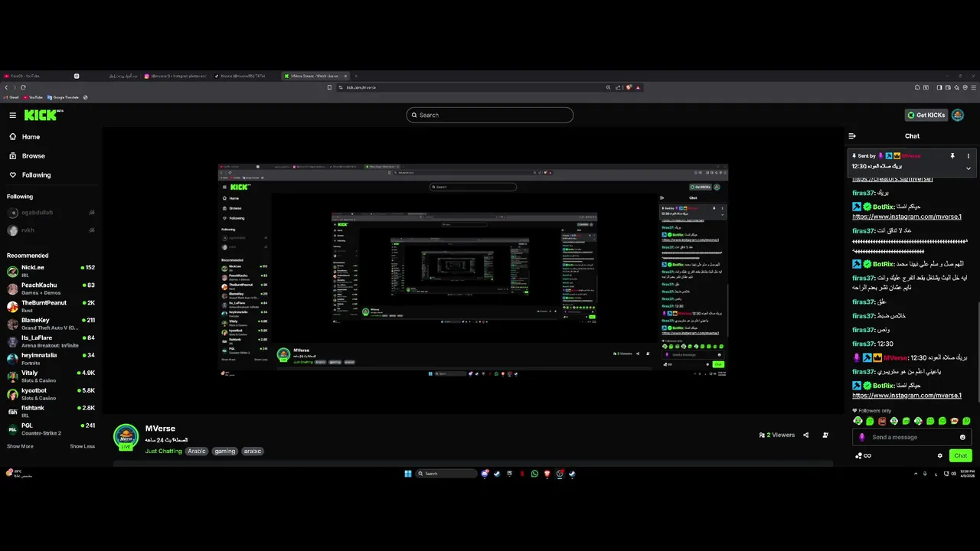Click the KICK logo
Viewport: 980px width, 551px height.
pyautogui.click(x=43, y=115)
